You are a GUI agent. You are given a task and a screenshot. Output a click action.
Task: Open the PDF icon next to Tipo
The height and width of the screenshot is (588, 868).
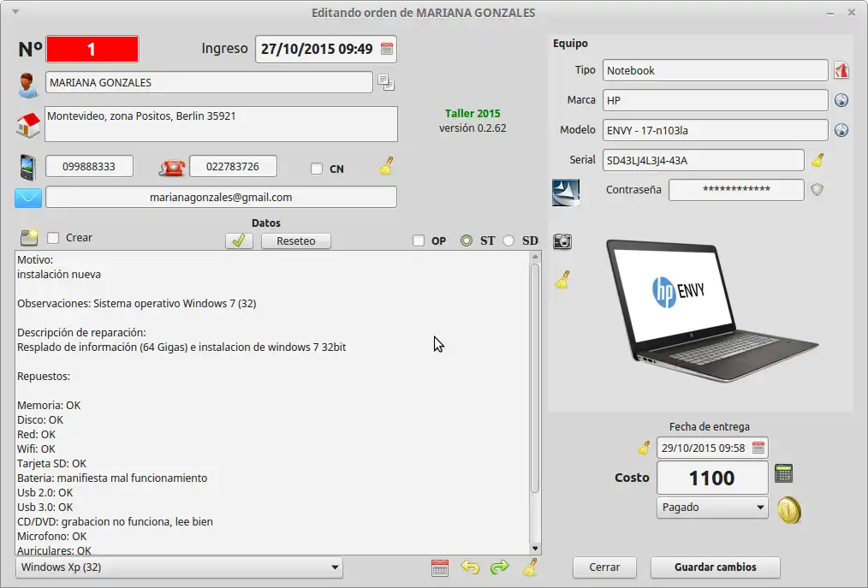(x=841, y=70)
